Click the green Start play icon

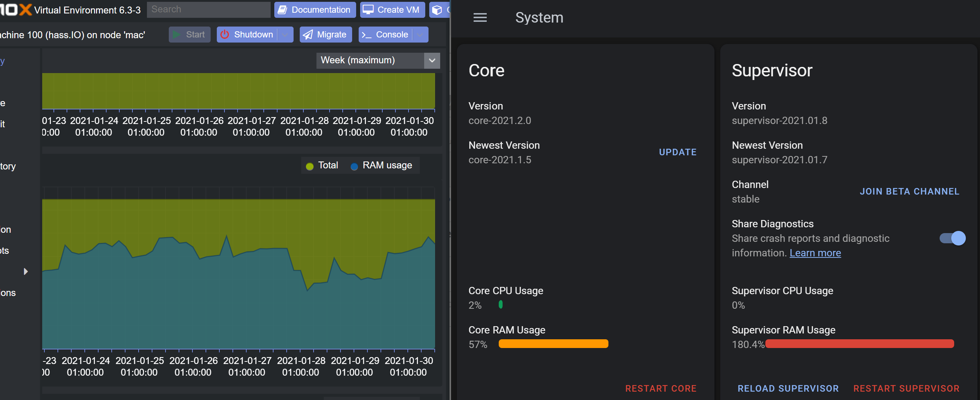[x=176, y=35]
